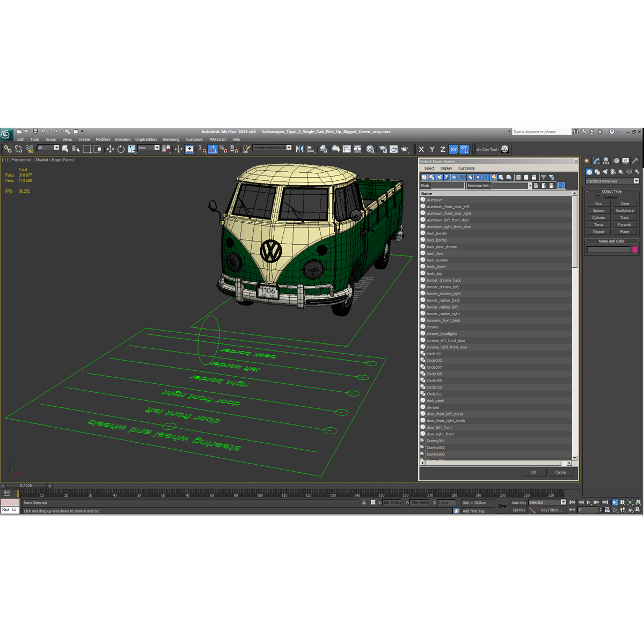
Task: Choose the Rectangular Selection Region tool
Action: pyautogui.click(x=87, y=149)
